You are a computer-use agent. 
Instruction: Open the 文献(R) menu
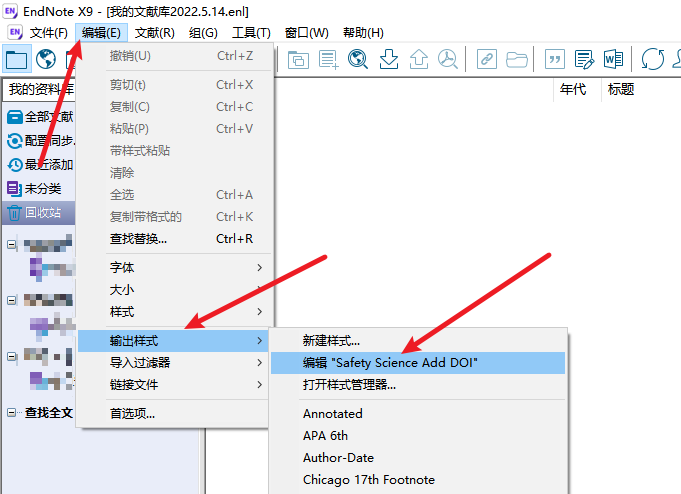(155, 33)
